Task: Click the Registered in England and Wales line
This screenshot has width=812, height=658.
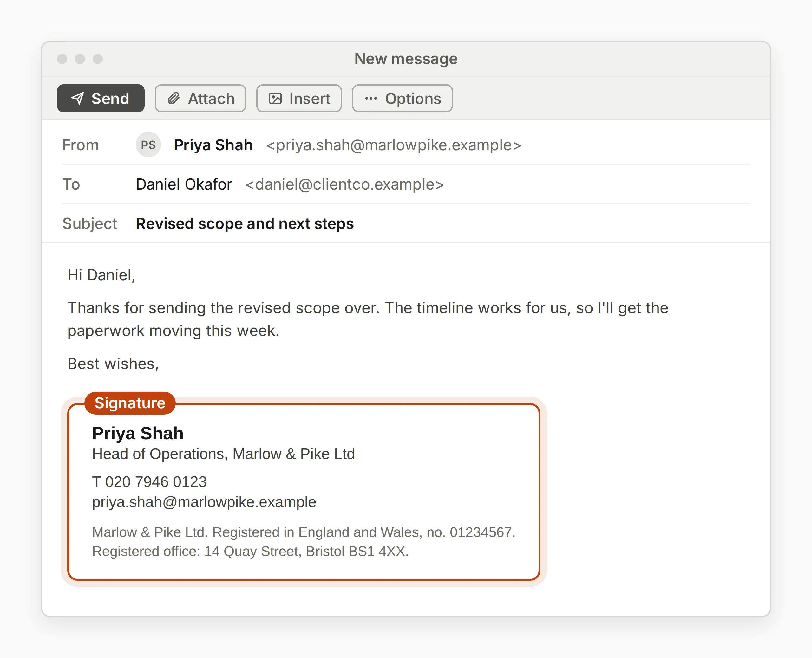Action: tap(304, 532)
